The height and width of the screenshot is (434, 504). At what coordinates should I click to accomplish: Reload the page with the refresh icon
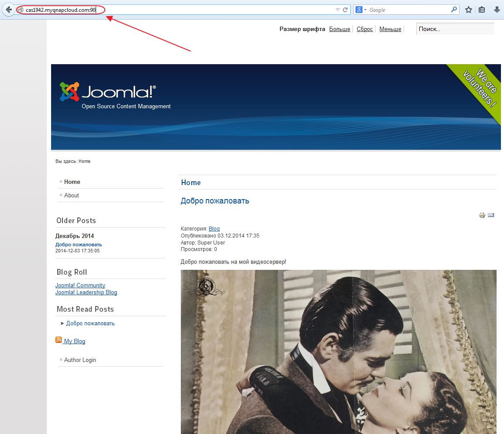345,10
